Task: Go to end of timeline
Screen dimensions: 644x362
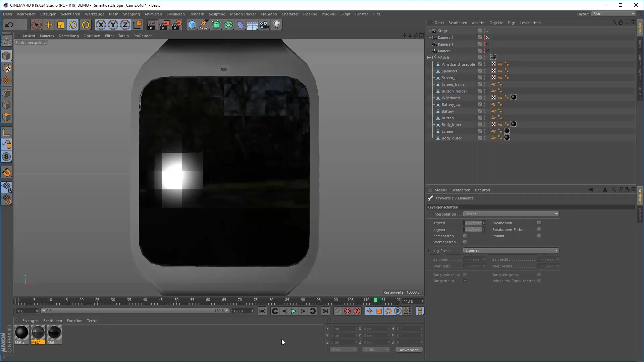Action: click(x=325, y=311)
